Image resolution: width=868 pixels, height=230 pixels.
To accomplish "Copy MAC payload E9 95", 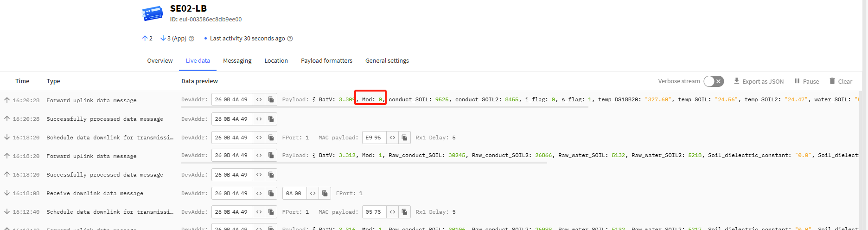I will coord(405,138).
